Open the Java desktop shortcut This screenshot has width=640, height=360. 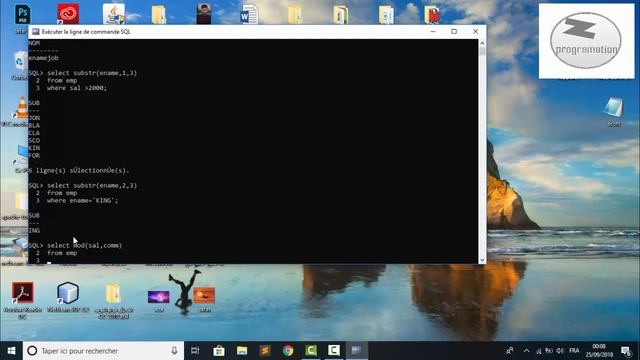[x=113, y=14]
